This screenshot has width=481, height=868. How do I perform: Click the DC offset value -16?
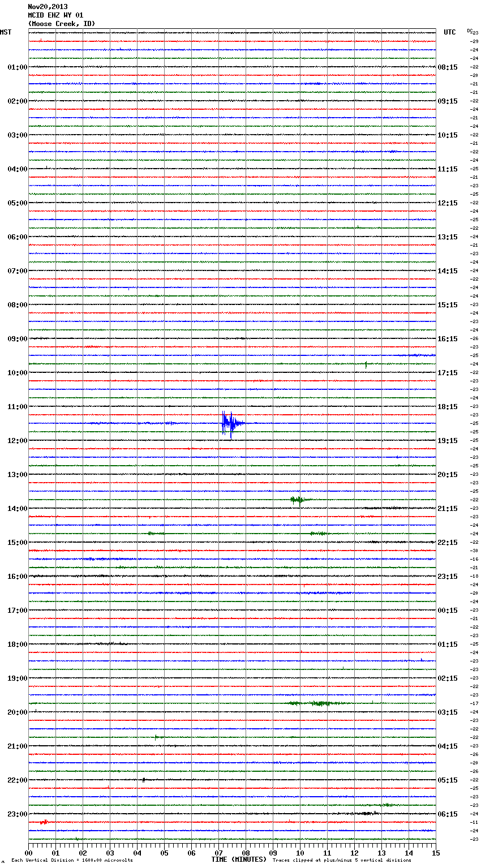pos(474,559)
